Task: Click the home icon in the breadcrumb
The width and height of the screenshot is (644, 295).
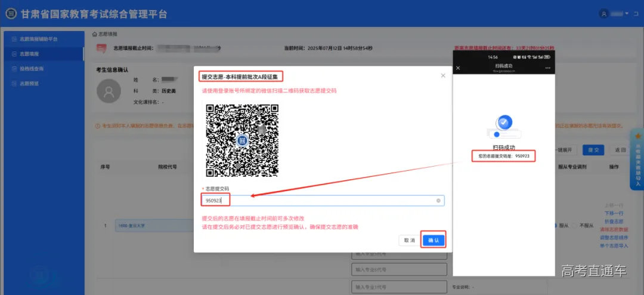Action: click(x=95, y=34)
